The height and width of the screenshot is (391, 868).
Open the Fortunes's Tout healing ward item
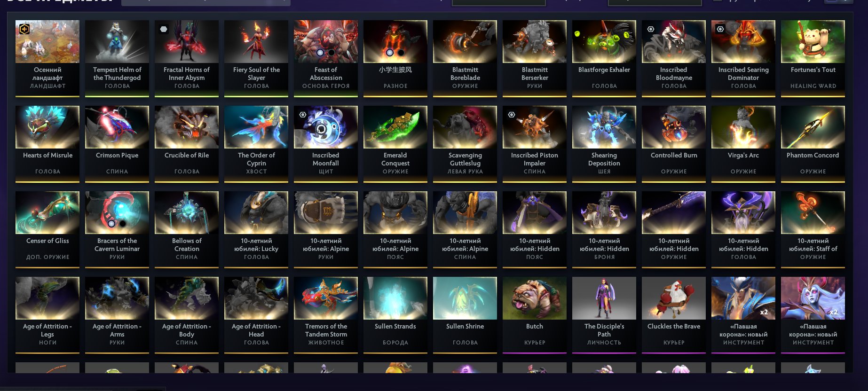click(x=813, y=58)
